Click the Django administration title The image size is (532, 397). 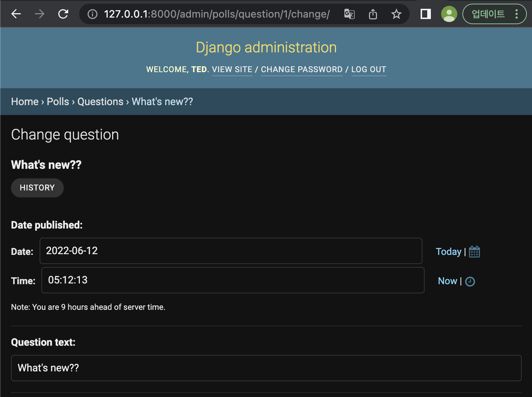[x=266, y=47]
